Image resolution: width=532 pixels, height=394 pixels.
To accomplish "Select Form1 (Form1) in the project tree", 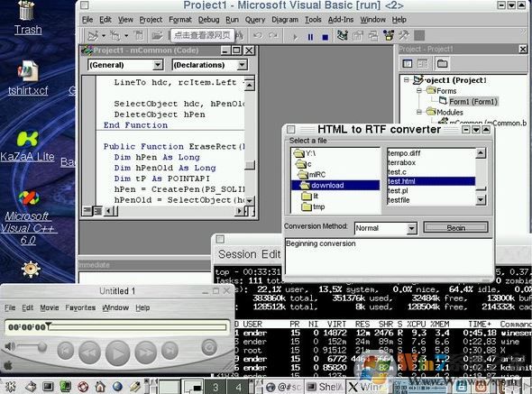I will click(x=473, y=101).
